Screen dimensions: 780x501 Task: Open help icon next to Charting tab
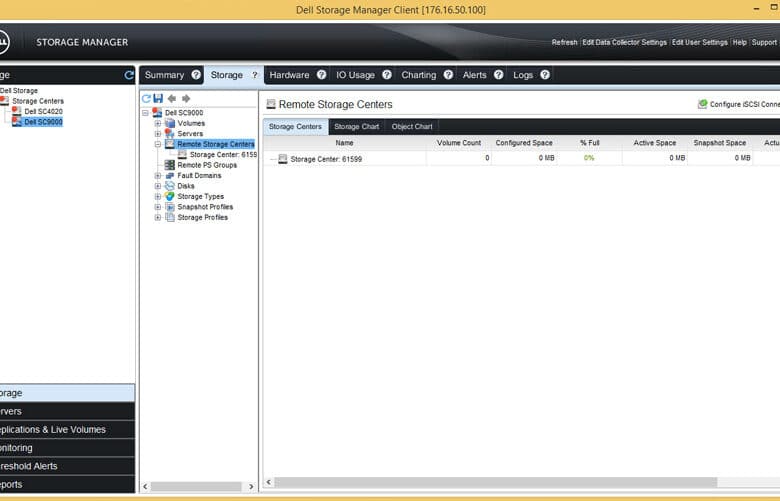(x=448, y=75)
